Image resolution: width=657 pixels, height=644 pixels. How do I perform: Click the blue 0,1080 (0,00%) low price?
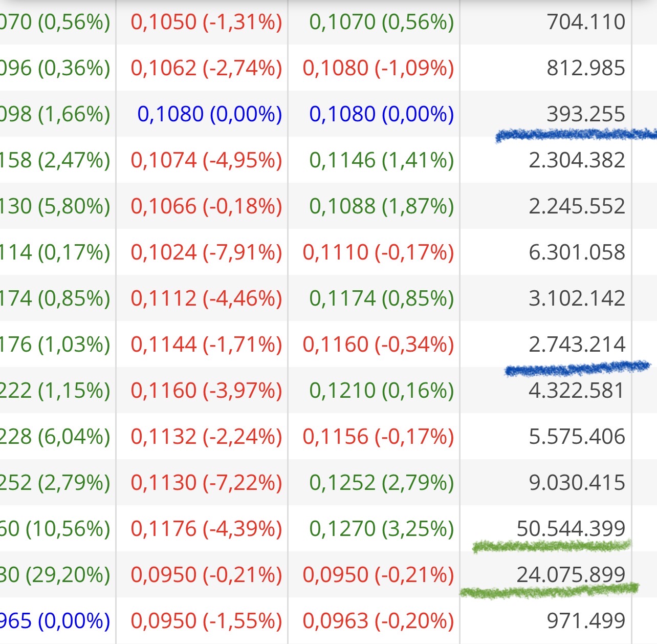(x=210, y=114)
